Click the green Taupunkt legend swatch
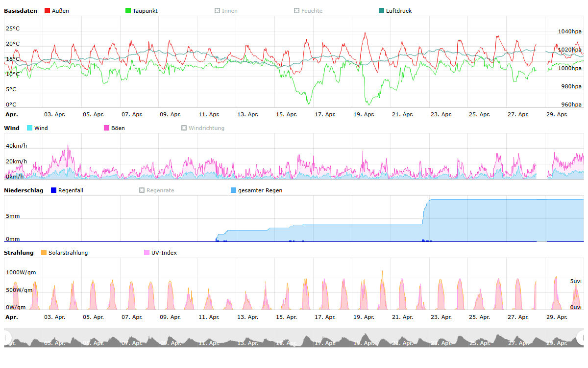 point(128,11)
